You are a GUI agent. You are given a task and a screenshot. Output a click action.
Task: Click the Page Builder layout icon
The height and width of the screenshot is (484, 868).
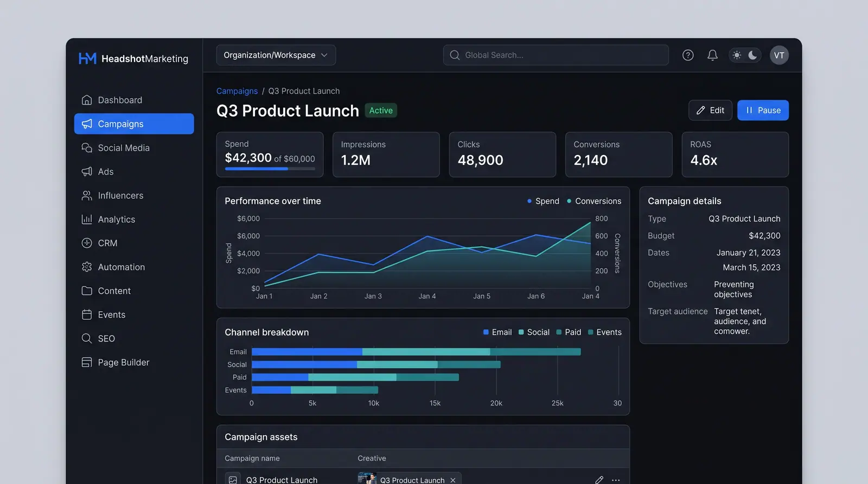pos(87,362)
